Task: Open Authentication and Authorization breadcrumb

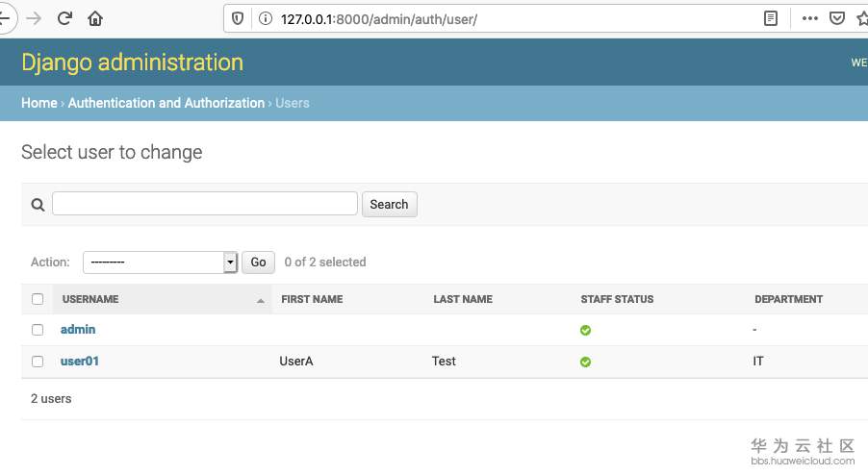Action: pos(166,103)
